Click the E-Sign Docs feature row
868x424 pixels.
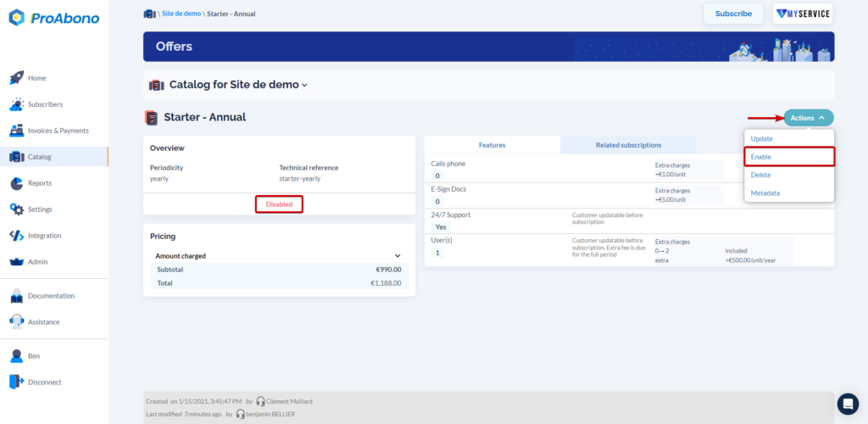point(629,195)
